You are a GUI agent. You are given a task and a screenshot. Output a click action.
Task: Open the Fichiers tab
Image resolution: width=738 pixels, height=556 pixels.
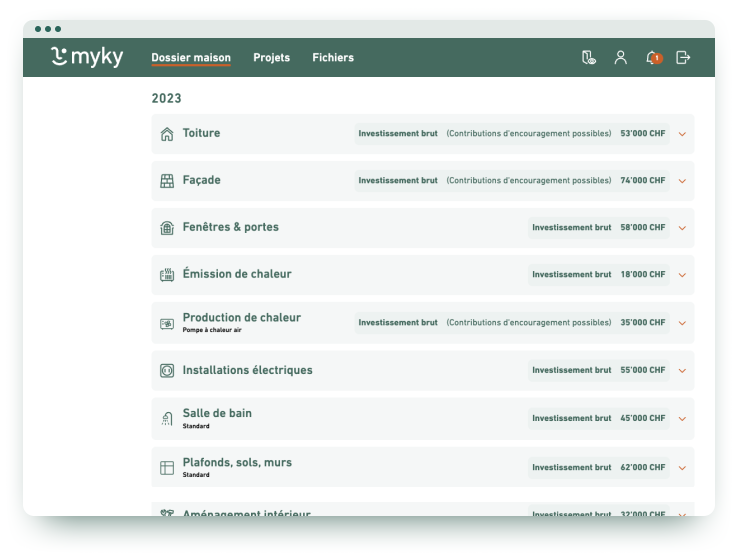pyautogui.click(x=333, y=57)
